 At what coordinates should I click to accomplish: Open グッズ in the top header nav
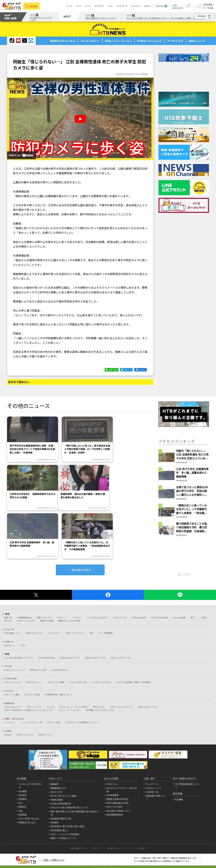[78, 6]
